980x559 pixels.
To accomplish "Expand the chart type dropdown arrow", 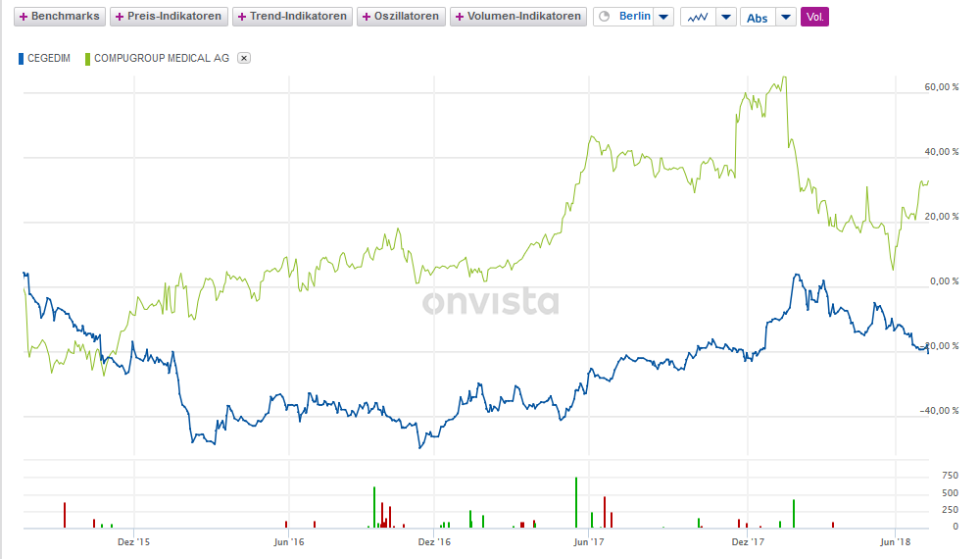I will click(725, 17).
